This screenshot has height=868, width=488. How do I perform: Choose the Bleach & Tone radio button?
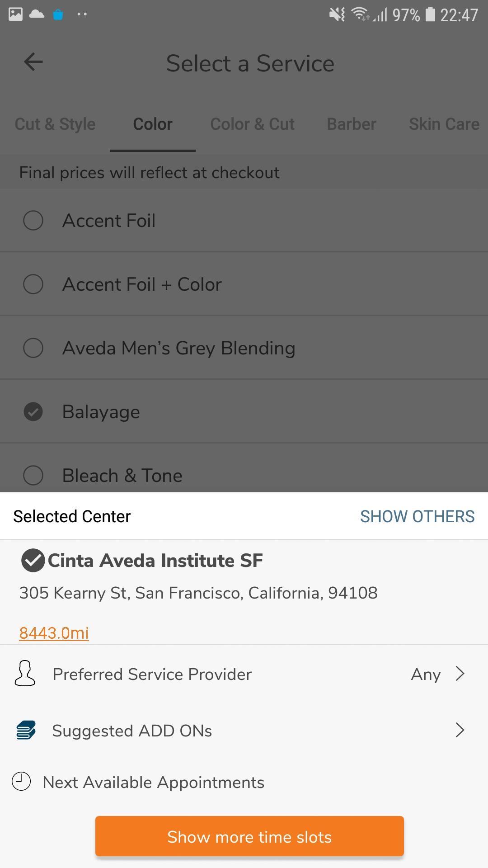33,476
